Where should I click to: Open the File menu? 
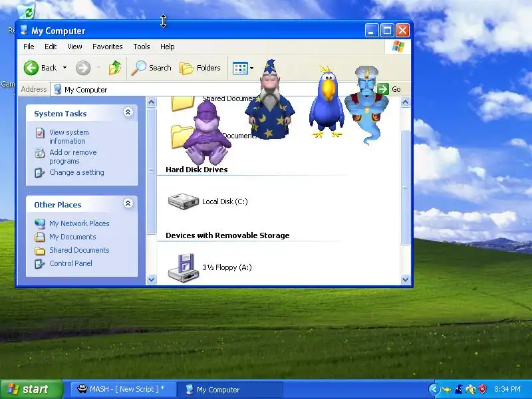[x=29, y=47]
